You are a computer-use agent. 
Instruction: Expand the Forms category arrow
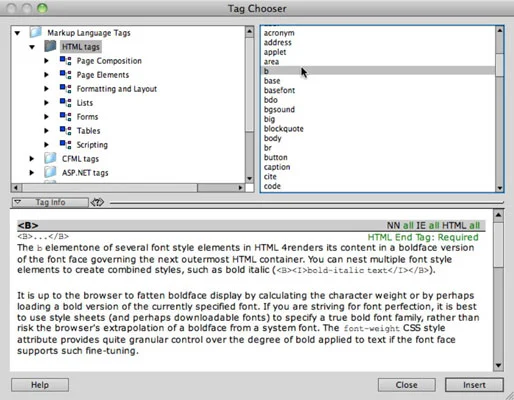(x=46, y=117)
